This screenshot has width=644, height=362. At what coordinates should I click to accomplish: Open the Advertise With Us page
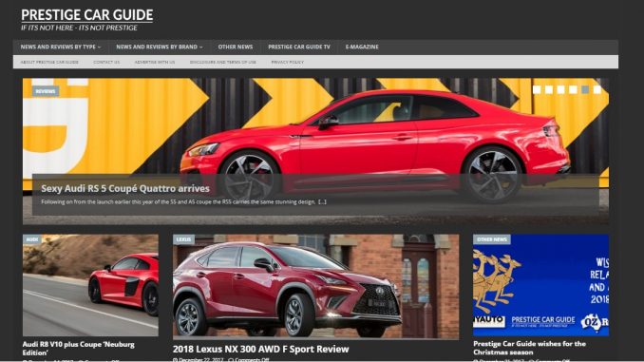click(x=155, y=62)
